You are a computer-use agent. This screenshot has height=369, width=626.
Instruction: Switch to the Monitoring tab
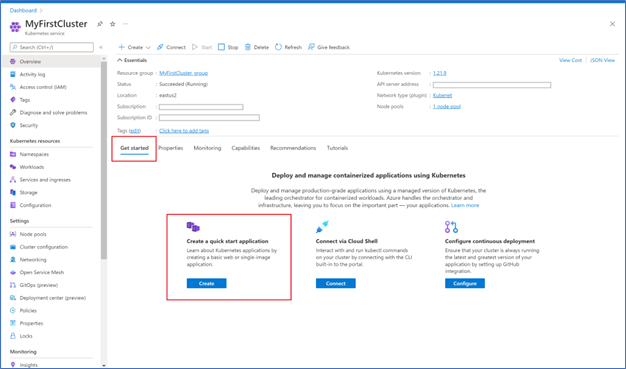point(207,148)
